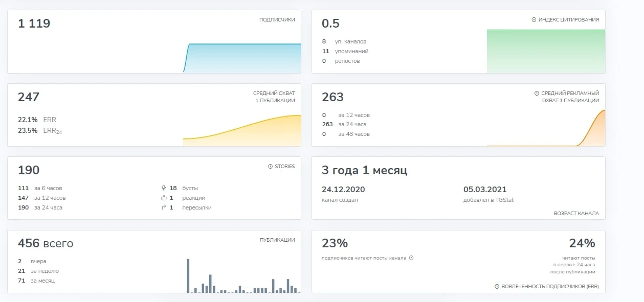
Task: Click the forward arrow icon beside пересылки
Action: [164, 207]
